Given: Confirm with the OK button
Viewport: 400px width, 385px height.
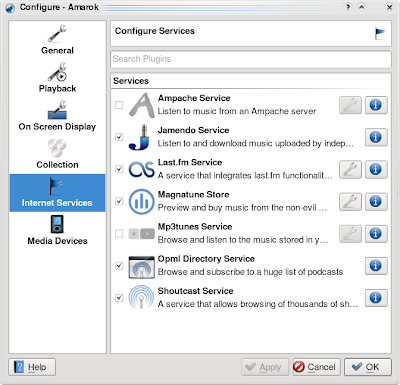Looking at the screenshot, I should 368,367.
